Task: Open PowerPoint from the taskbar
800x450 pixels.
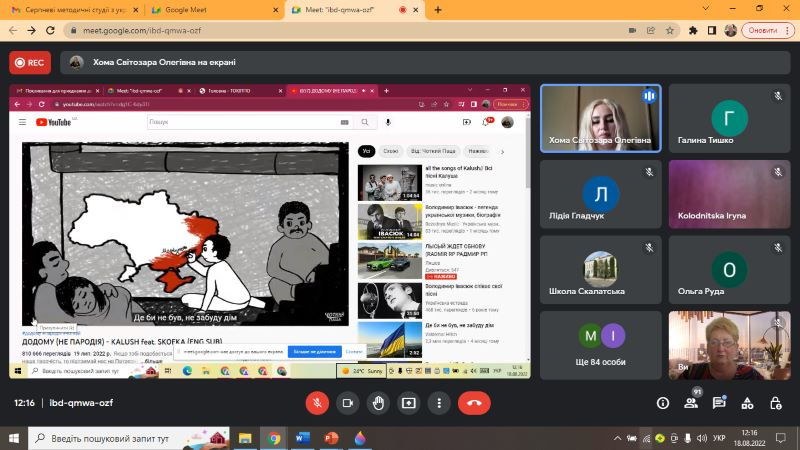Action: [x=331, y=438]
